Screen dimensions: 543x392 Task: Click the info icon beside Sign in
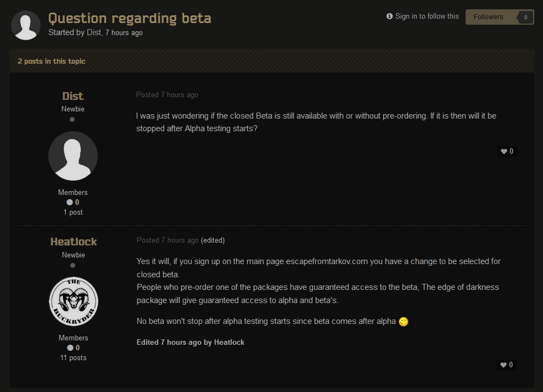pos(390,16)
